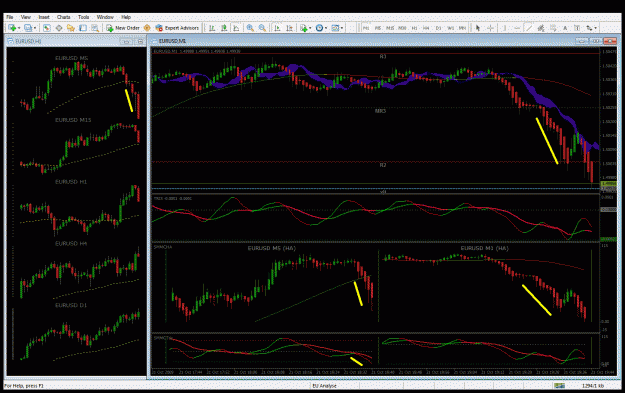The width and height of the screenshot is (625, 393).
Task: Click the EURUSD M5 (HA) chart label
Action: point(271,248)
